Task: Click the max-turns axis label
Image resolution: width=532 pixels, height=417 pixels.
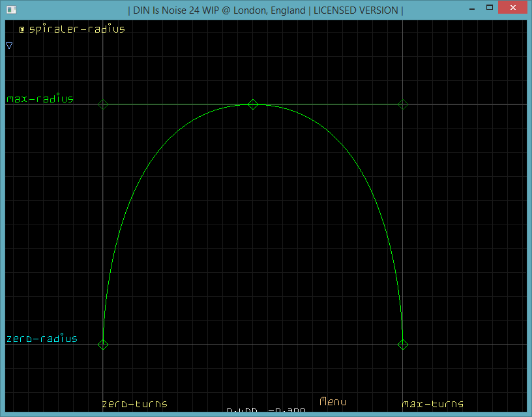Action: [x=433, y=404]
